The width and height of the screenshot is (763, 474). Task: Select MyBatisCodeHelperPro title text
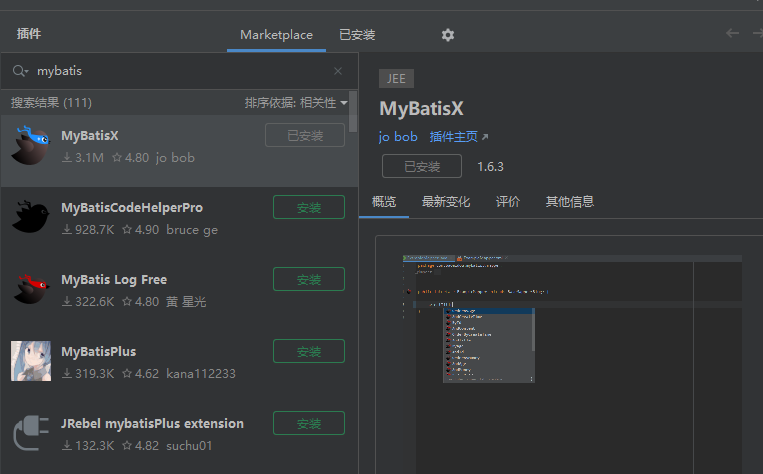132,207
